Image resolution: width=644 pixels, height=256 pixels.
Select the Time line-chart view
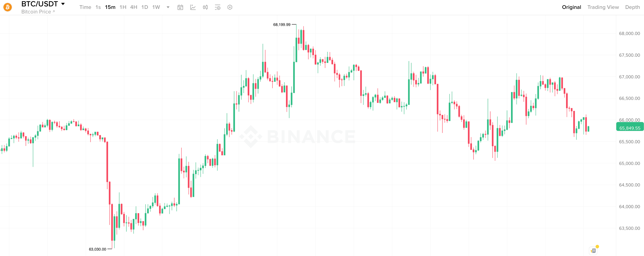click(x=85, y=7)
